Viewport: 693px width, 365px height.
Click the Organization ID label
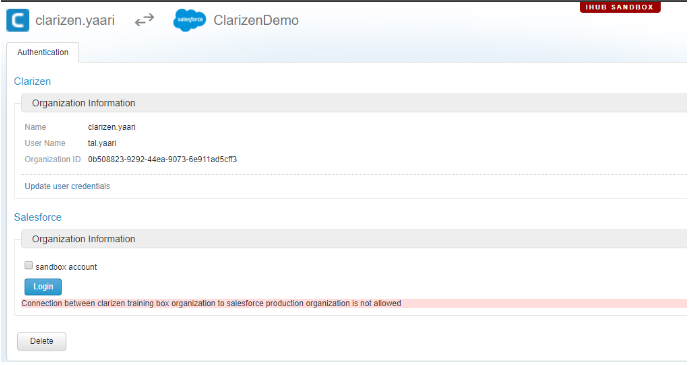click(53, 159)
